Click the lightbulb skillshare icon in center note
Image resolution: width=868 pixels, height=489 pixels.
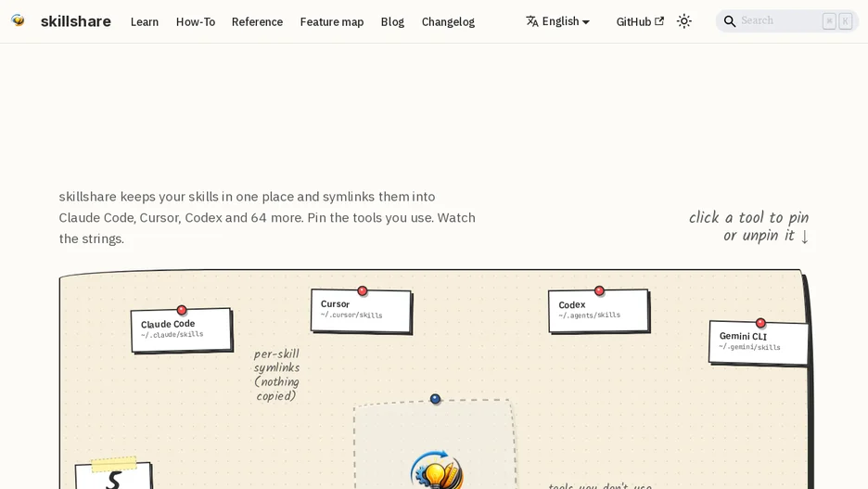(438, 470)
